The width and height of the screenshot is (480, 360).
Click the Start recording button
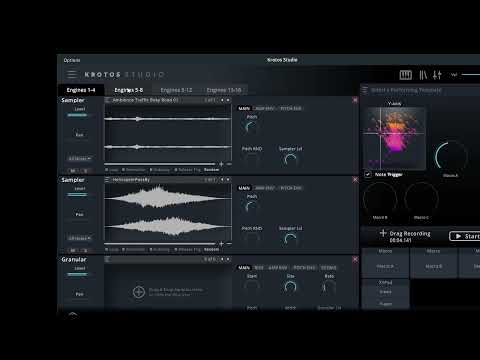point(465,236)
